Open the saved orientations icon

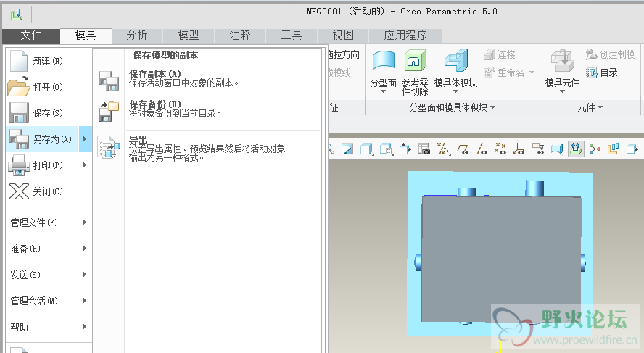(386, 149)
